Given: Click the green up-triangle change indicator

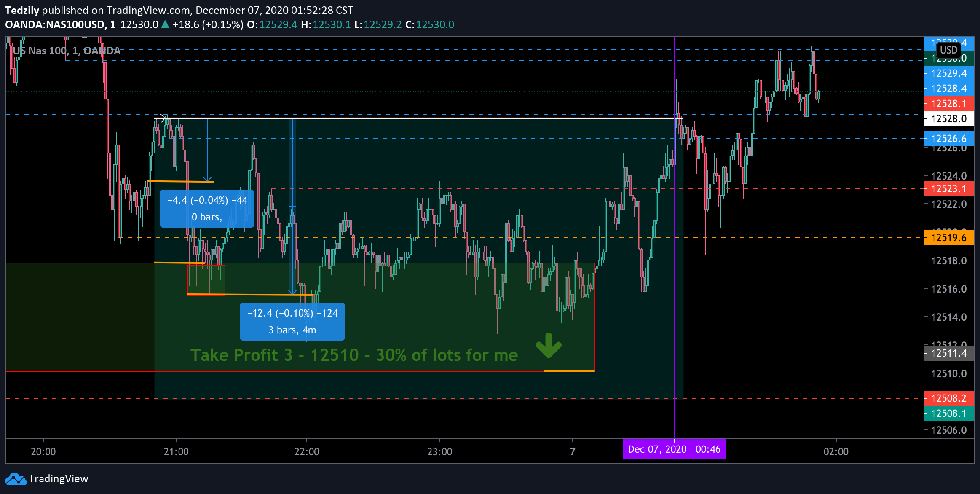Looking at the screenshot, I should (x=165, y=25).
